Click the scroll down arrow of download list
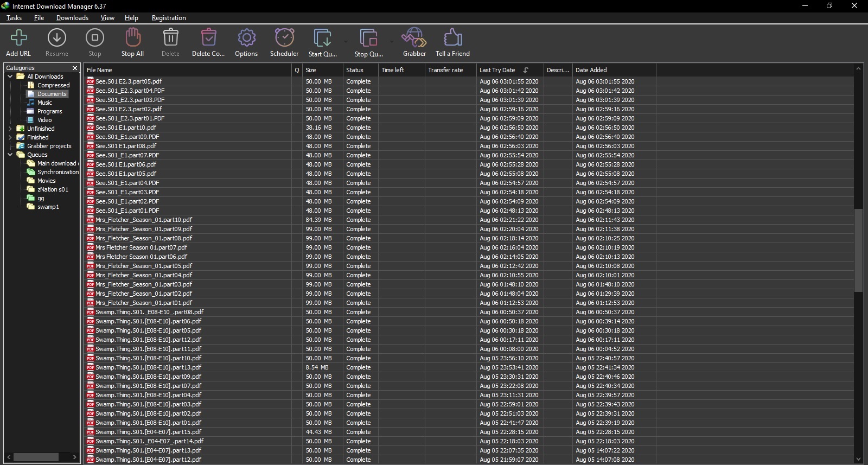Image resolution: width=868 pixels, height=465 pixels. point(858,459)
